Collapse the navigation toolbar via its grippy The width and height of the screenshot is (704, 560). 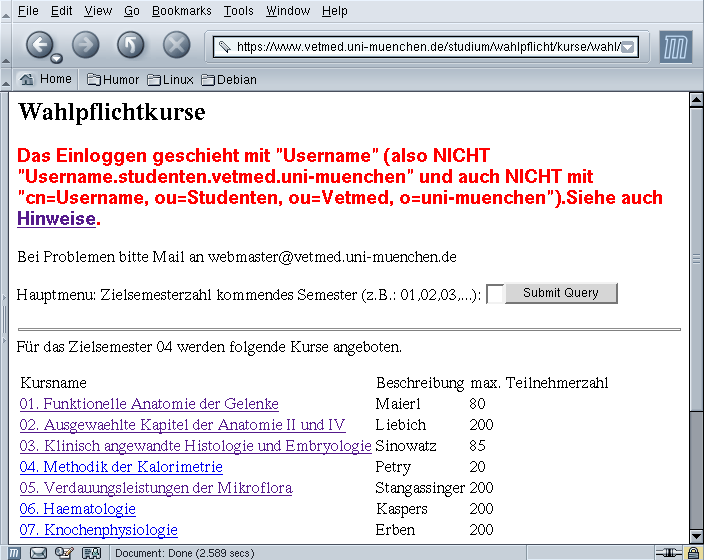pos(5,45)
